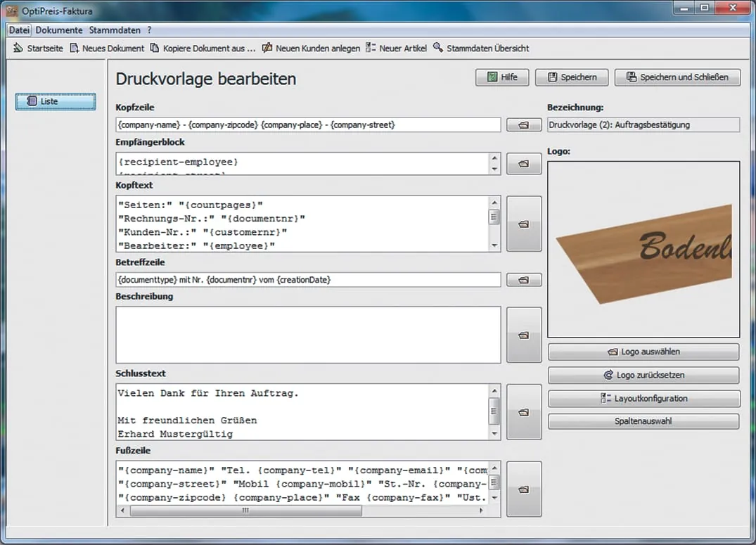Click into the Beschreibung text area
This screenshot has height=545, width=756.
pos(308,335)
